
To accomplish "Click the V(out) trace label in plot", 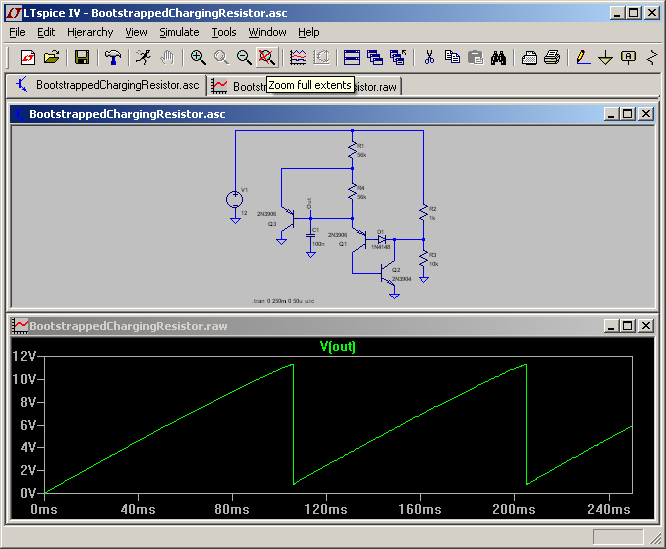I will click(x=338, y=347).
